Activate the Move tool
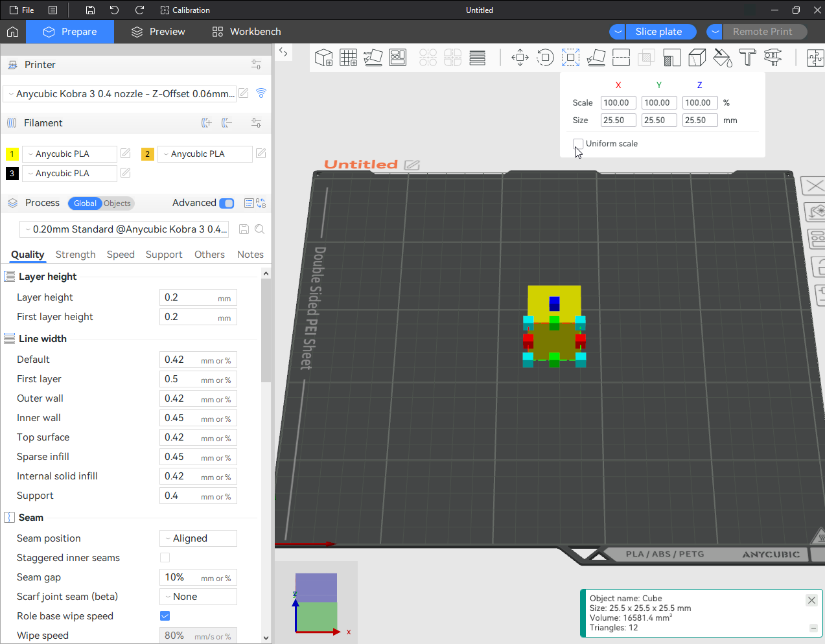Screen dimensions: 825x644 tap(520, 58)
